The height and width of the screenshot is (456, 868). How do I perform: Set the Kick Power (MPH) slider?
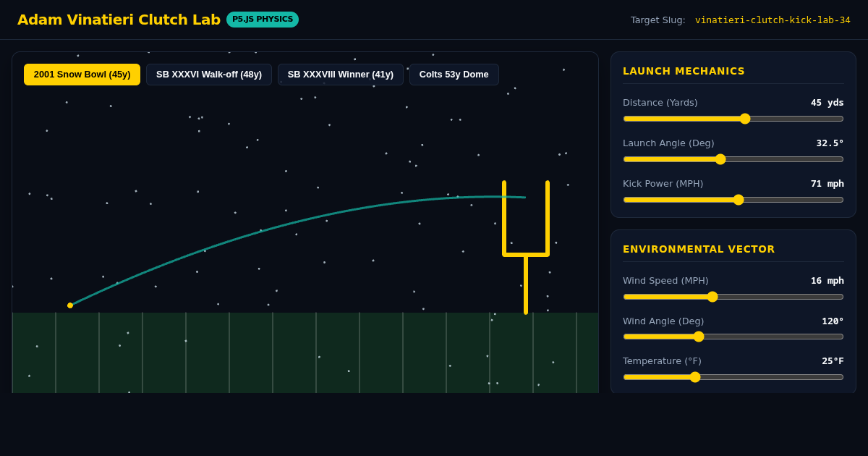[x=733, y=200]
